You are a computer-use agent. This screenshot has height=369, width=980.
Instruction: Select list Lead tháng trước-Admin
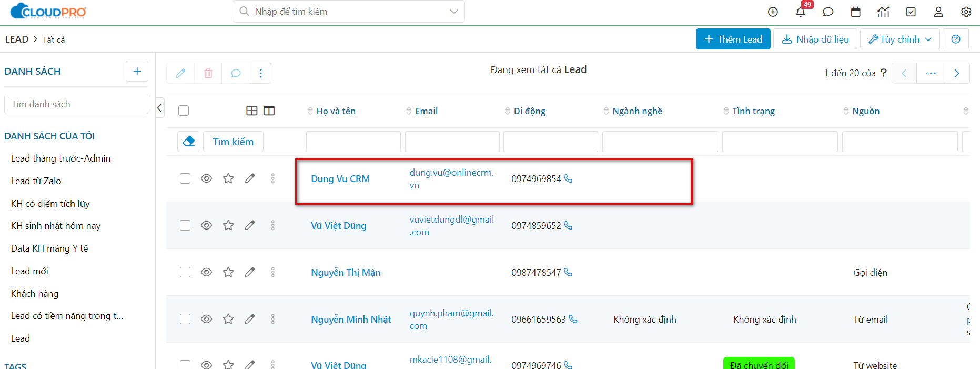tap(61, 158)
